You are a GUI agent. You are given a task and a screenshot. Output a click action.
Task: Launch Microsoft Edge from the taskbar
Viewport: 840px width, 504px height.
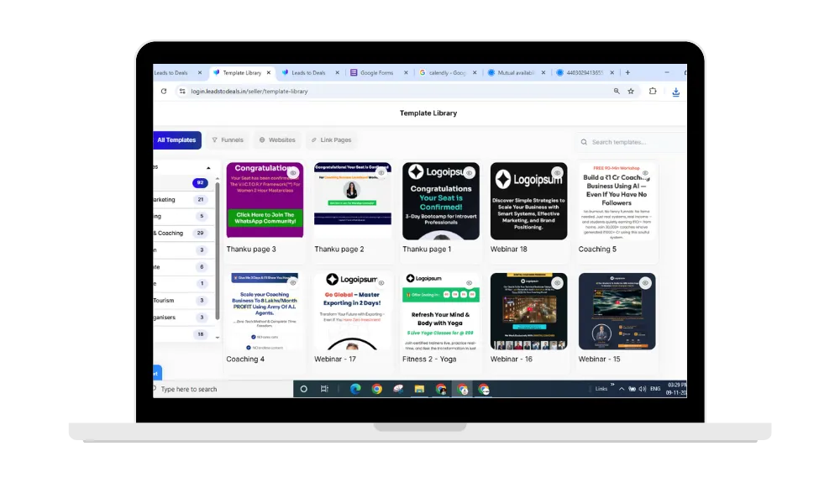(355, 389)
